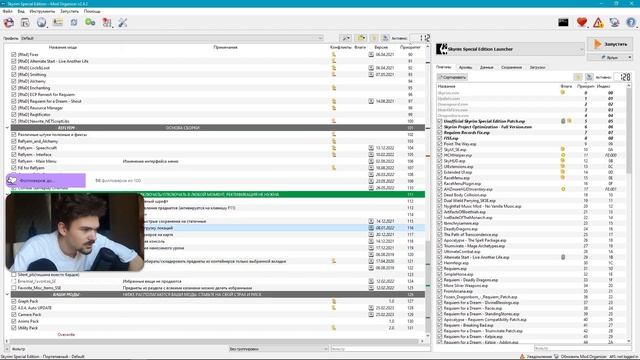Switch to the Данные tab
Screen dimensions: 640x360
[x=487, y=67]
